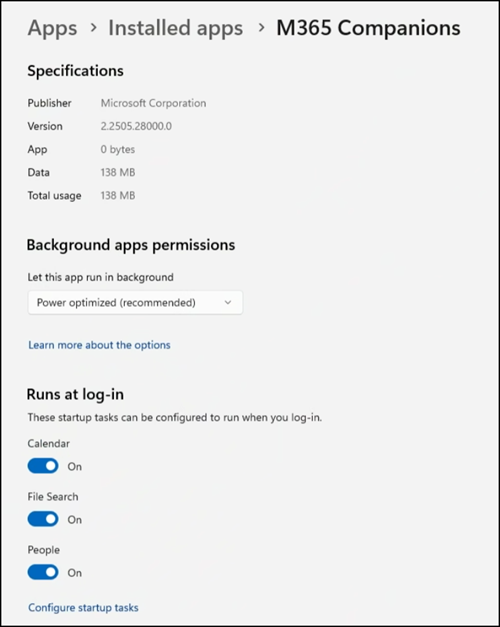Click the chevron after Installed apps breadcrumb
This screenshot has width=500, height=627.
click(262, 28)
